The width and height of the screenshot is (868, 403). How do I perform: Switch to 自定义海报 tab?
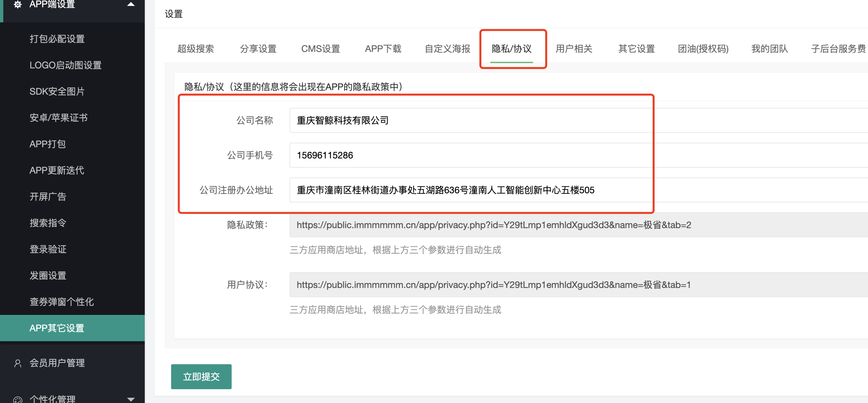pyautogui.click(x=447, y=49)
